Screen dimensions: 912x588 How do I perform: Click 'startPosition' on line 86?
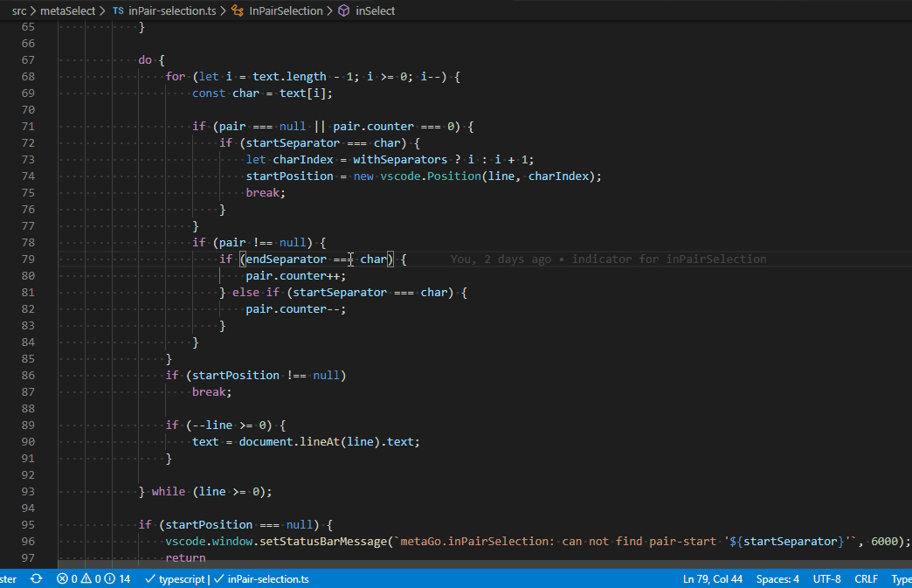point(236,375)
